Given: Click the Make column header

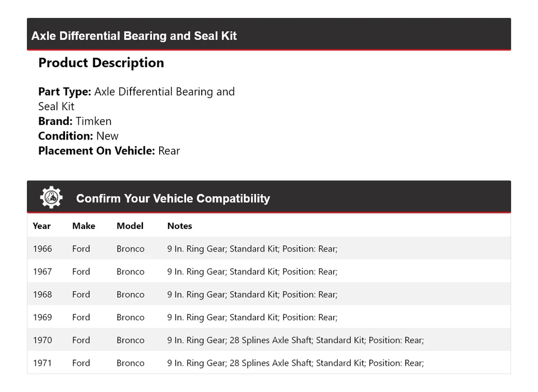Looking at the screenshot, I should click(84, 226).
